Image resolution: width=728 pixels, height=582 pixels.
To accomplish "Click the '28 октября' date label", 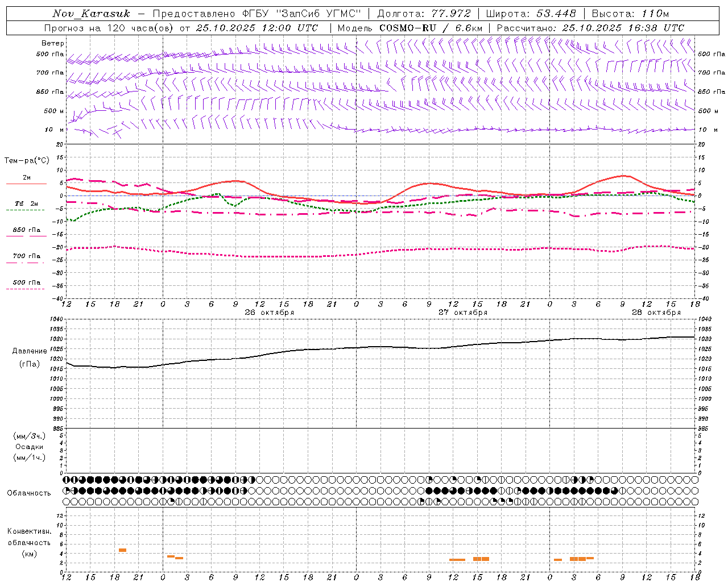I will (656, 313).
